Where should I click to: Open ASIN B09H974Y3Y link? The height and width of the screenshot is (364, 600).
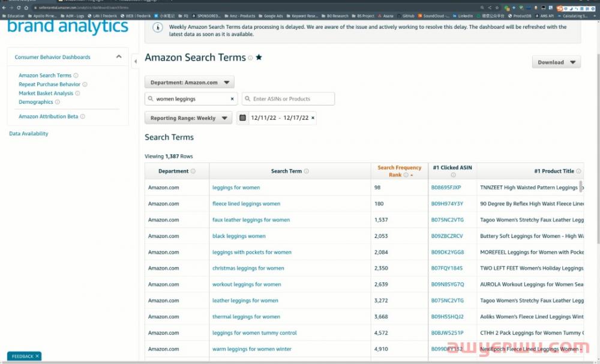tap(447, 204)
